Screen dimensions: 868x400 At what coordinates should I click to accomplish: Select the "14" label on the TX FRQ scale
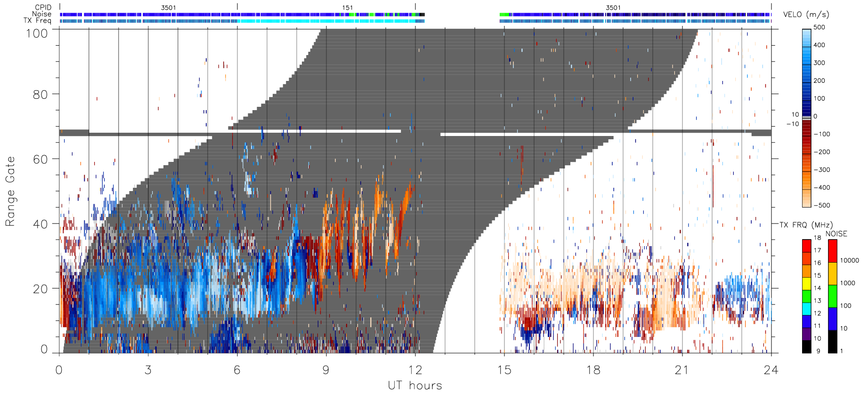817,288
